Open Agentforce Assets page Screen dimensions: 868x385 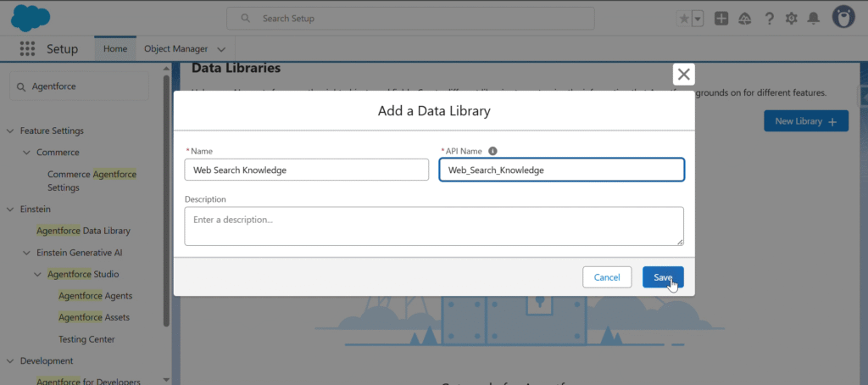94,317
